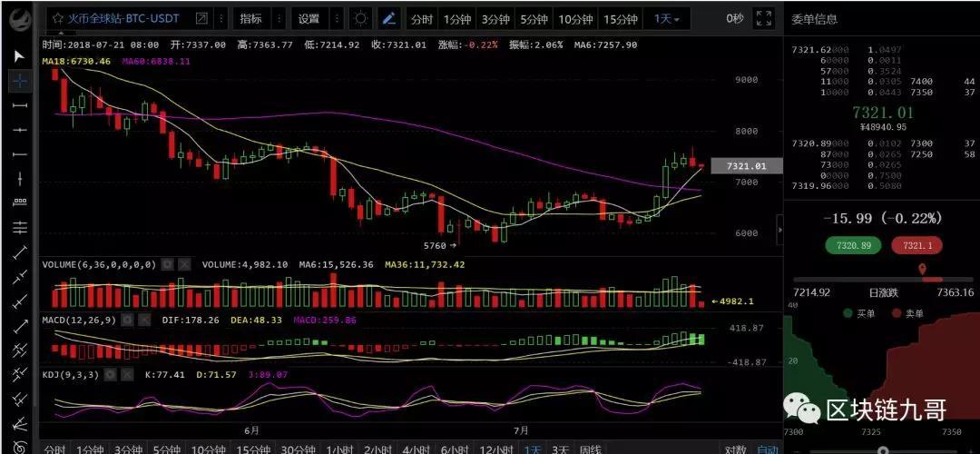
Task: Click the 0秒 refresh countdown
Action: tap(735, 19)
